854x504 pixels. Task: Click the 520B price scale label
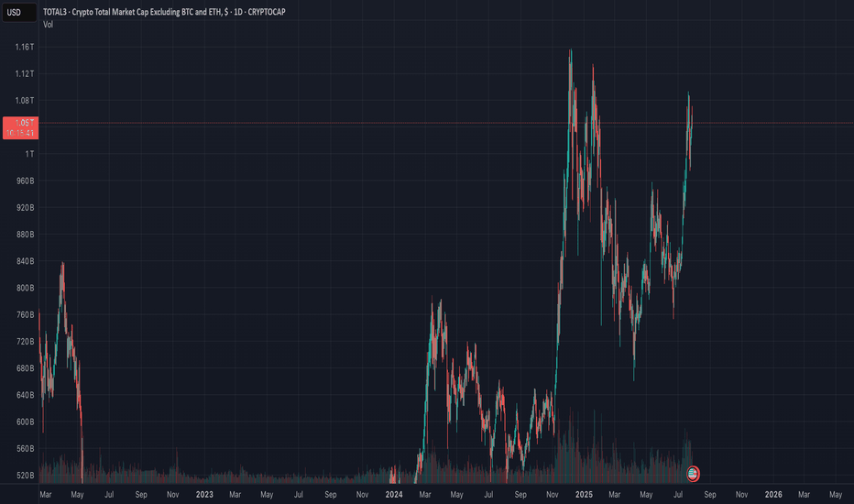click(x=25, y=475)
